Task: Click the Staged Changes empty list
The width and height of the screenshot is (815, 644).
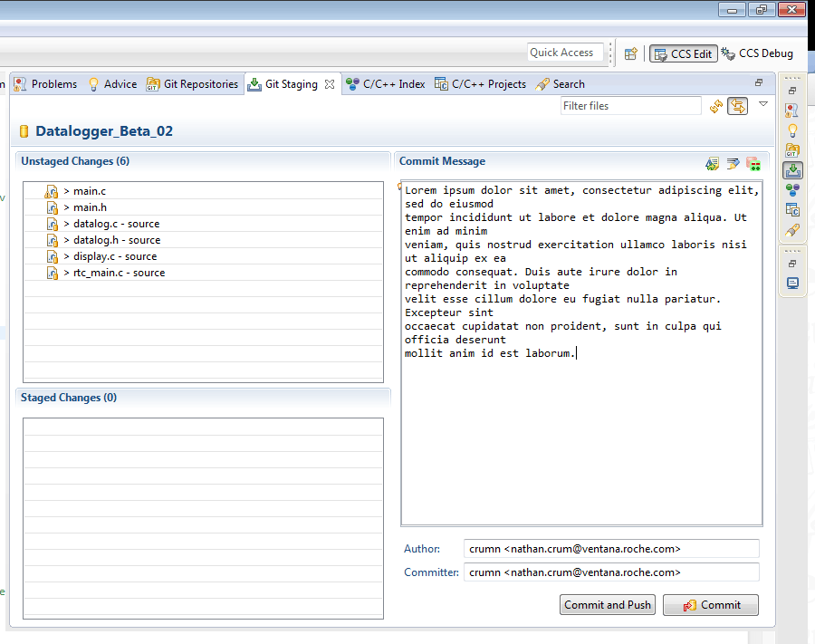Action: point(203,518)
